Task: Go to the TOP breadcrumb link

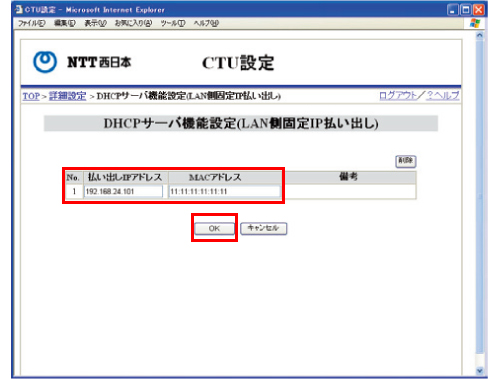Action: (31, 96)
